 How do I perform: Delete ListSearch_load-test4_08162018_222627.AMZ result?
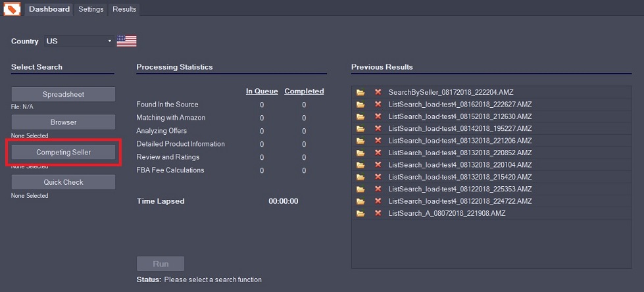(378, 104)
